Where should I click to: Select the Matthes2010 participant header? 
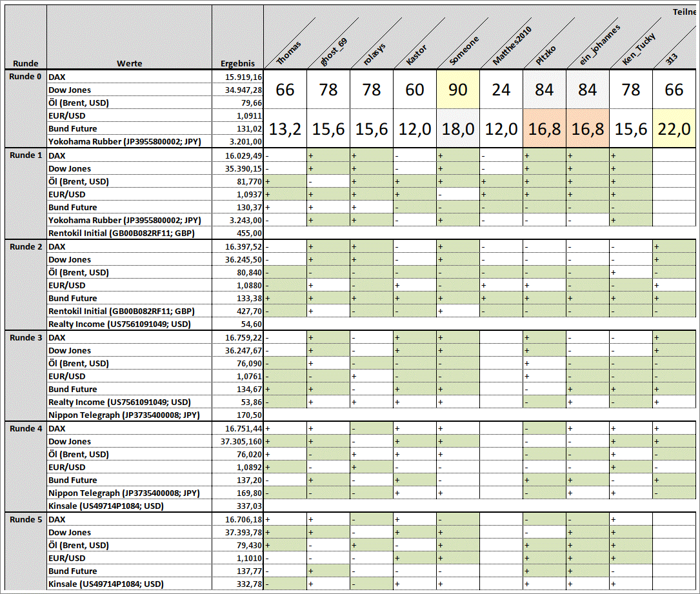coord(512,46)
